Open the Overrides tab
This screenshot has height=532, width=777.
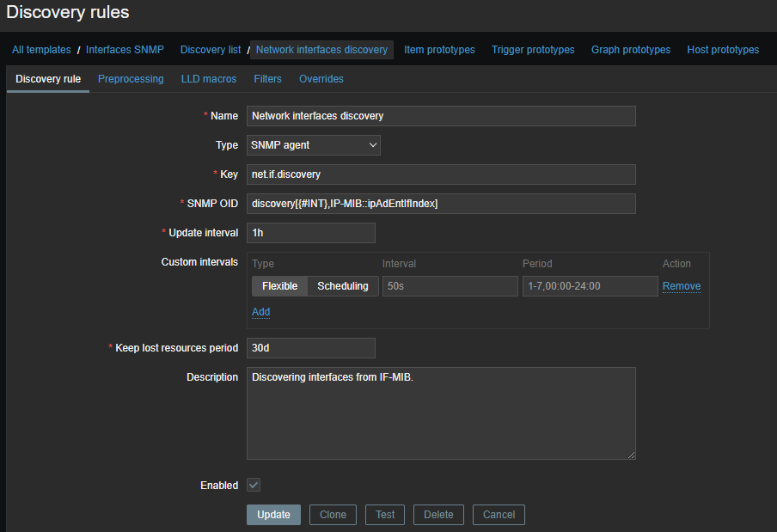click(321, 79)
